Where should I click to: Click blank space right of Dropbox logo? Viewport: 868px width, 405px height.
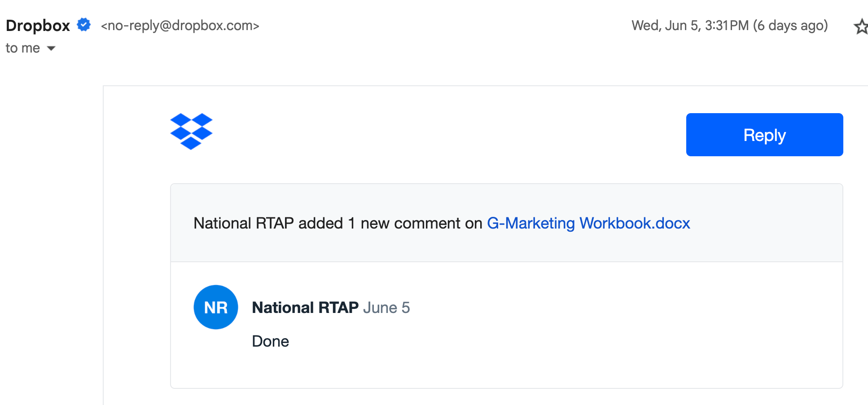click(x=449, y=135)
